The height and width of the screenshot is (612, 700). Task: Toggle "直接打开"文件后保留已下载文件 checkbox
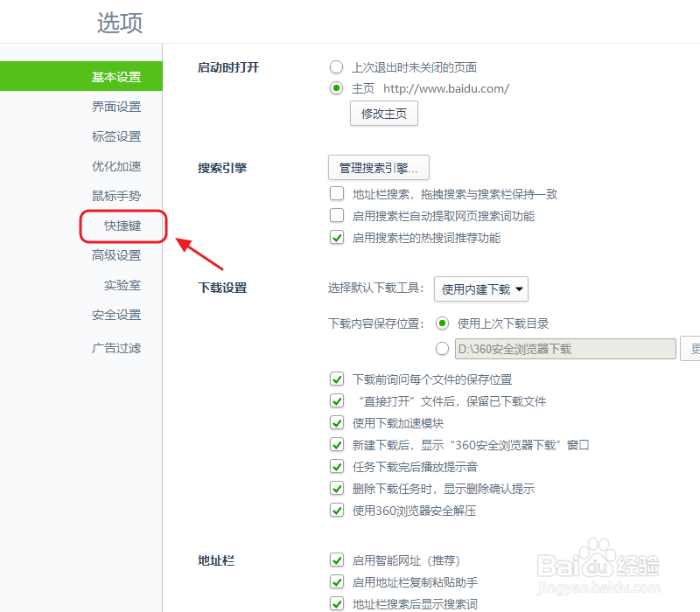click(337, 401)
